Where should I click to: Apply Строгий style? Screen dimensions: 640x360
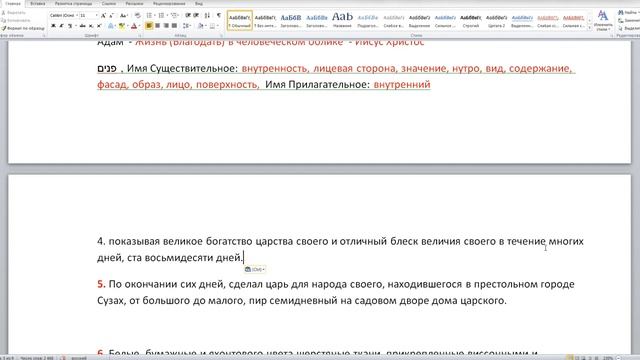[471, 20]
